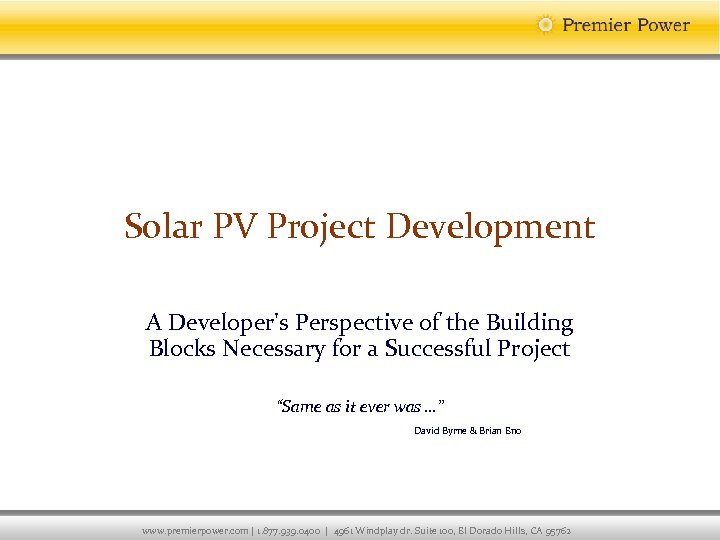Click the attribution "David Byrne & Brian Eno"
The height and width of the screenshot is (540, 720).
pyautogui.click(x=467, y=431)
